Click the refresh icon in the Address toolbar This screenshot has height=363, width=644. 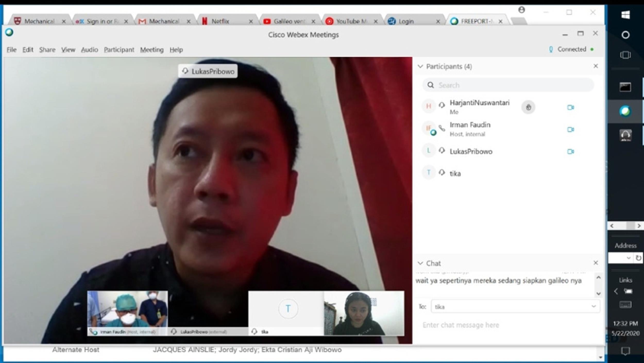(638, 258)
